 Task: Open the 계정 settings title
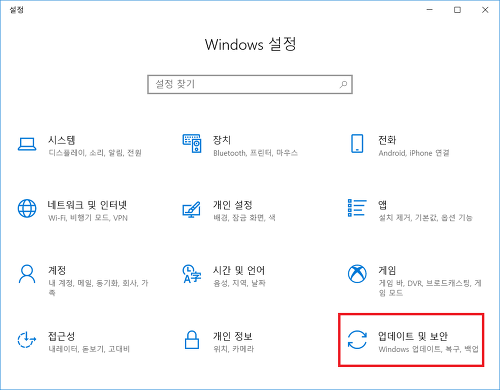pyautogui.click(x=57, y=270)
